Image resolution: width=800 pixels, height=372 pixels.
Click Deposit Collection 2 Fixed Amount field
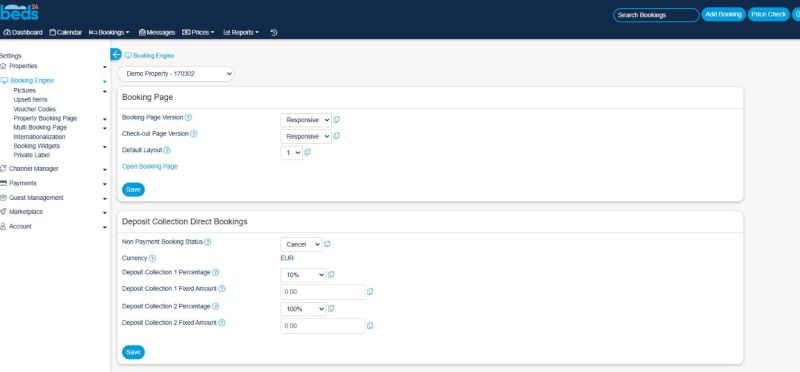323,326
